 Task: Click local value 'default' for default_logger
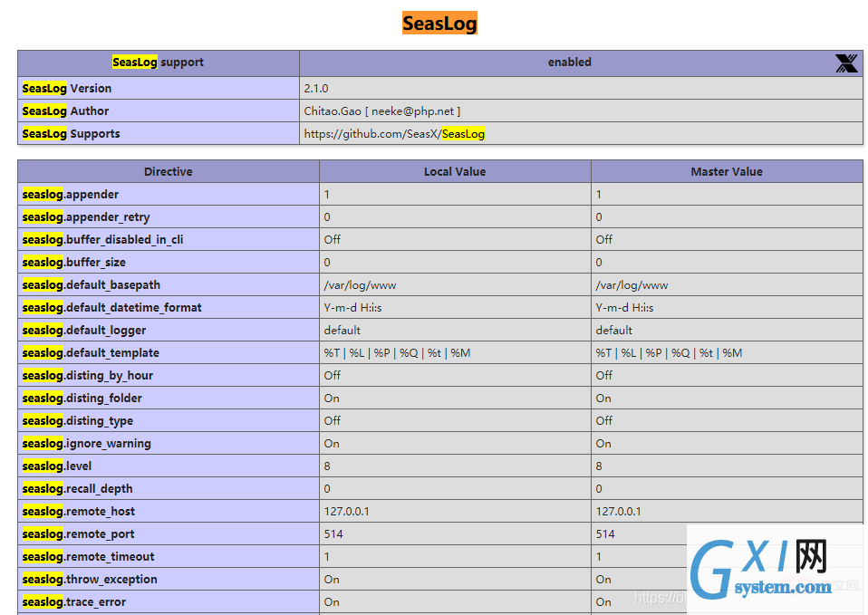click(x=342, y=331)
